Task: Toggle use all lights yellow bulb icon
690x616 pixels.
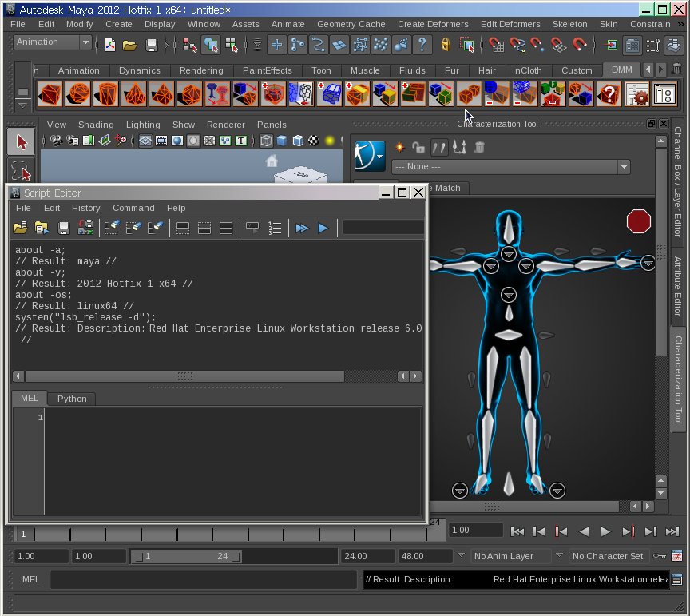Action: click(x=329, y=141)
